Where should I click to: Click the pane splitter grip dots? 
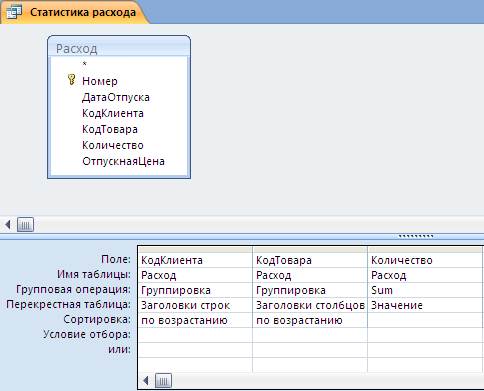point(416,236)
